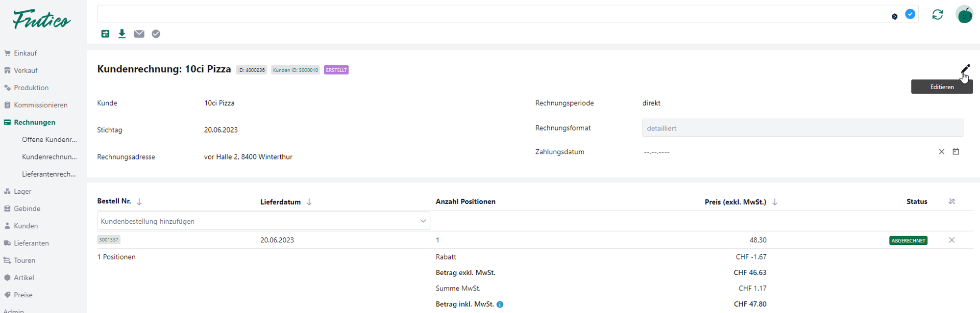Clear the Zahlungsdatum with the X icon
Viewport: 980px width, 313px height.
click(x=941, y=152)
